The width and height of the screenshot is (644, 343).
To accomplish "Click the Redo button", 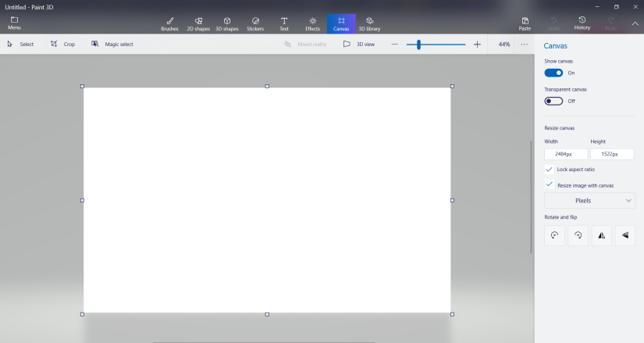I will (x=610, y=24).
